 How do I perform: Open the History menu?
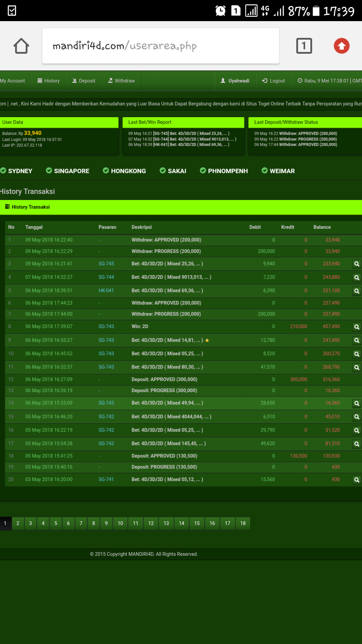coord(49,81)
